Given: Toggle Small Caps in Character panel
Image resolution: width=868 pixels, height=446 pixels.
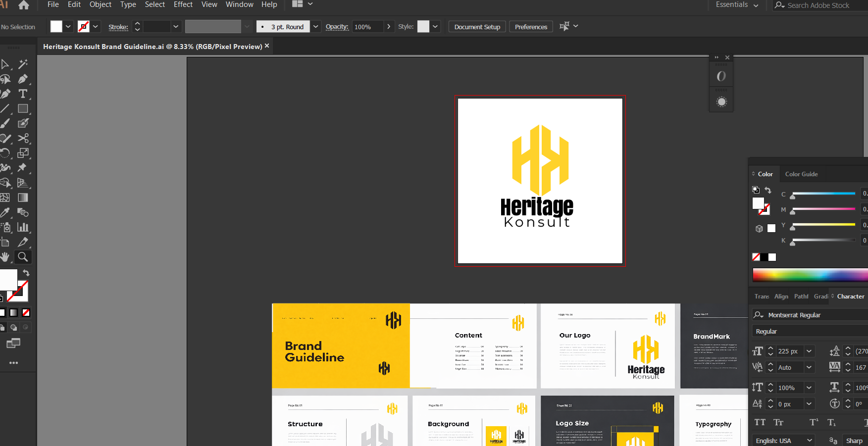Looking at the screenshot, I should pos(778,422).
